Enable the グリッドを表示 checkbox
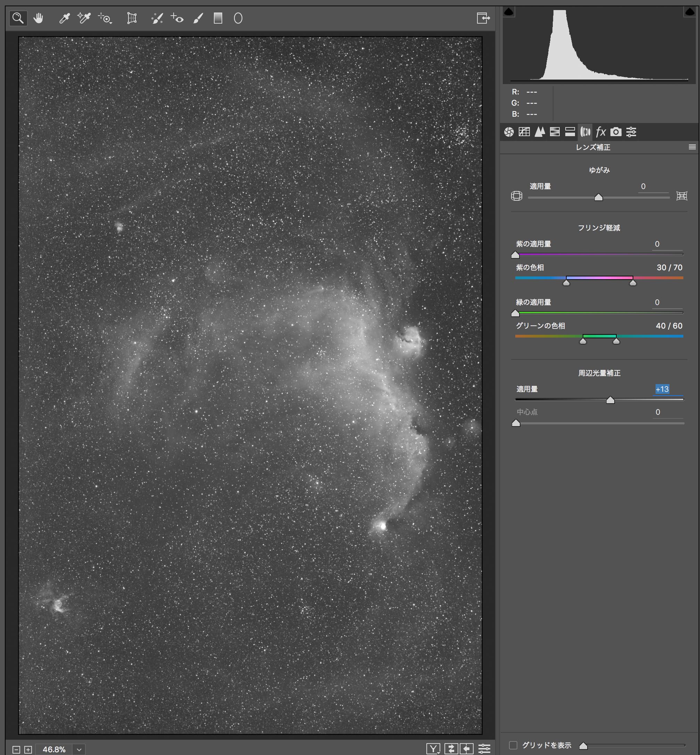The height and width of the screenshot is (755, 700). click(x=513, y=745)
